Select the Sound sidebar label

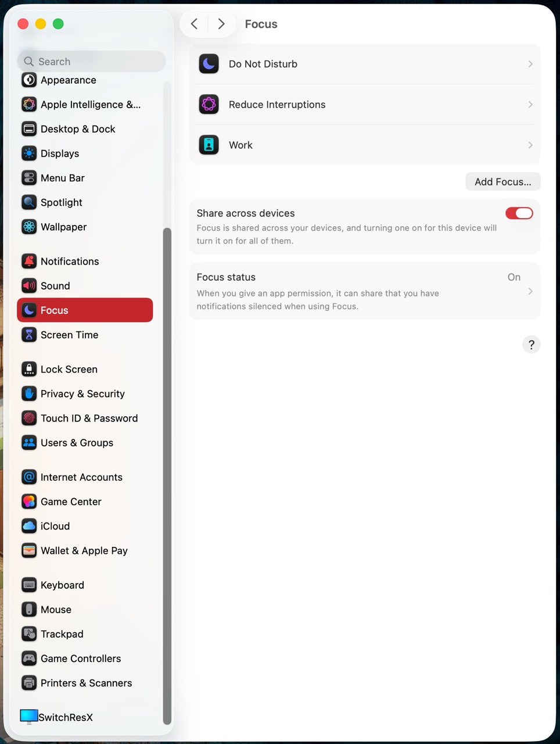coord(55,286)
